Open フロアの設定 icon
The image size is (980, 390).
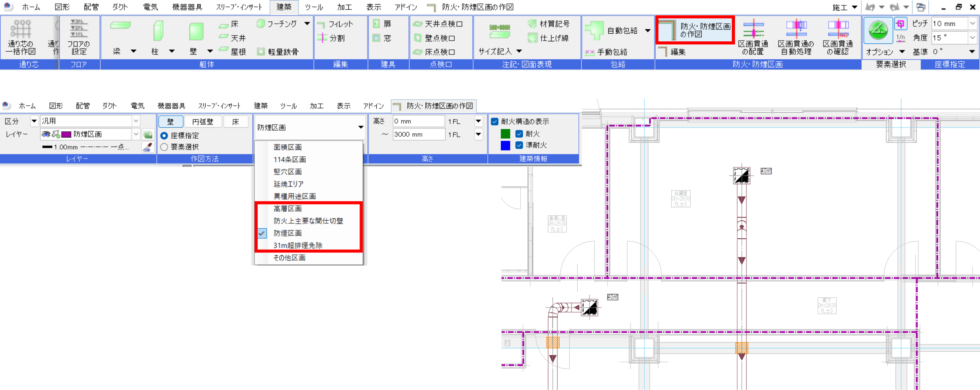(x=78, y=37)
